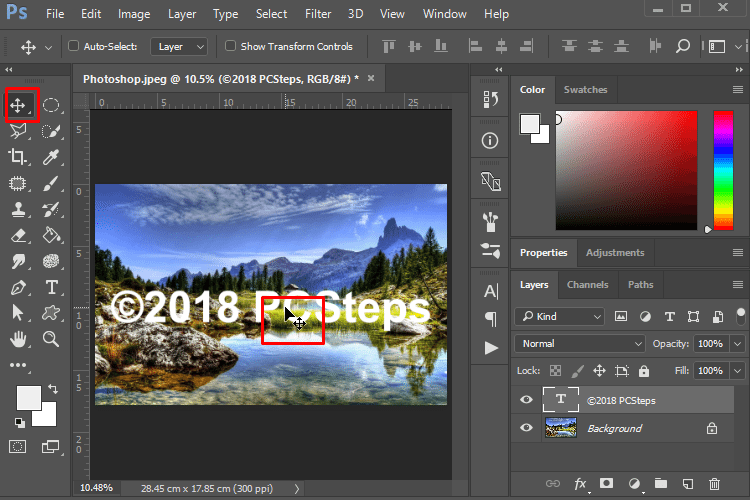The height and width of the screenshot is (500, 750).
Task: Select the Elliptical Marquee tool
Action: (x=51, y=105)
